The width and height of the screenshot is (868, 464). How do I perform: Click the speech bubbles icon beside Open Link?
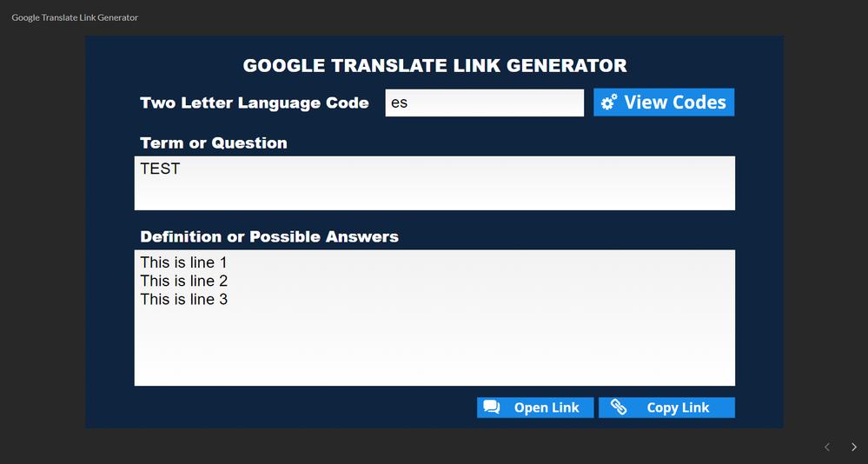tap(492, 408)
